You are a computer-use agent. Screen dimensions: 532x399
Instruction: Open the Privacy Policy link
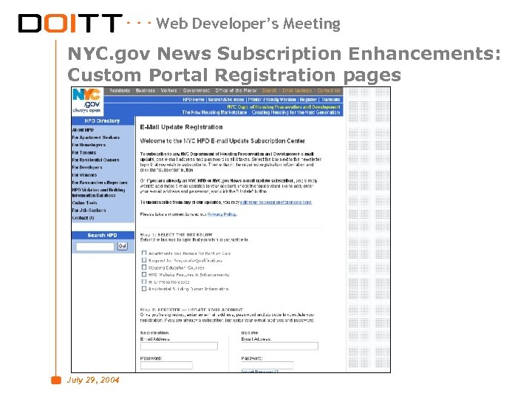tap(222, 214)
